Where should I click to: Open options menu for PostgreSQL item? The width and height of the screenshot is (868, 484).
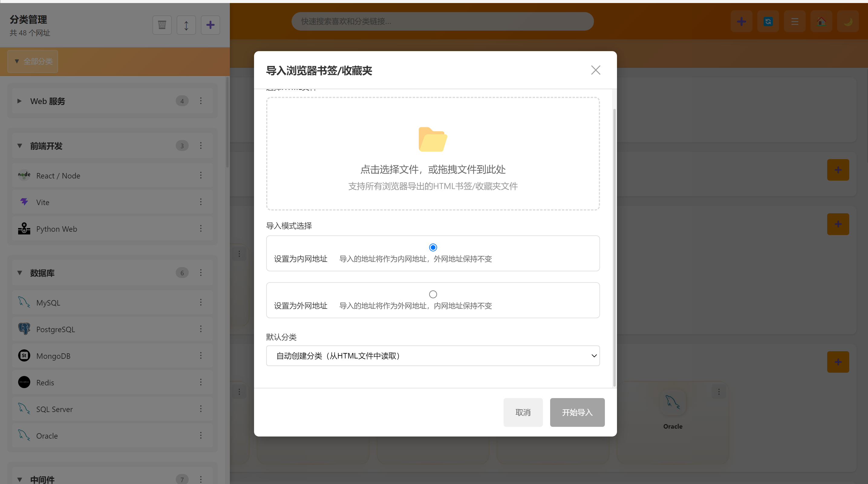pyautogui.click(x=201, y=329)
